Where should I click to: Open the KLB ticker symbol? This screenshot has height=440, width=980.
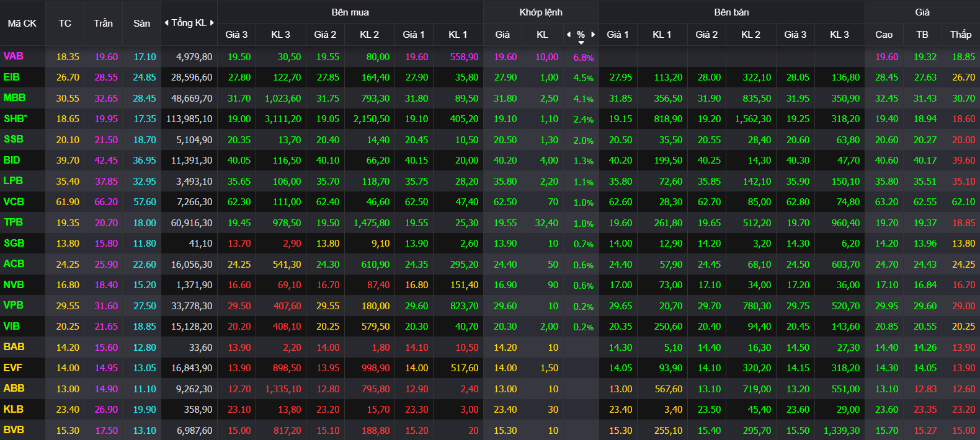13,410
